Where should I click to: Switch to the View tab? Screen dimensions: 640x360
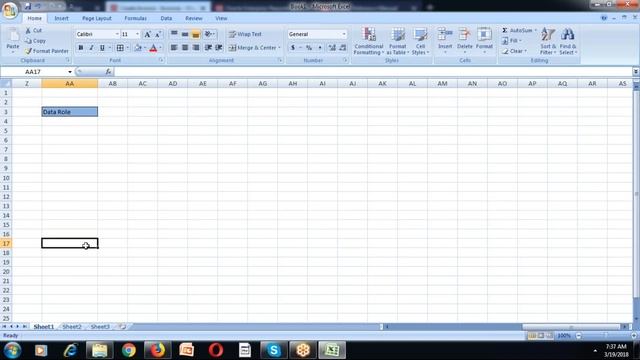(221, 18)
